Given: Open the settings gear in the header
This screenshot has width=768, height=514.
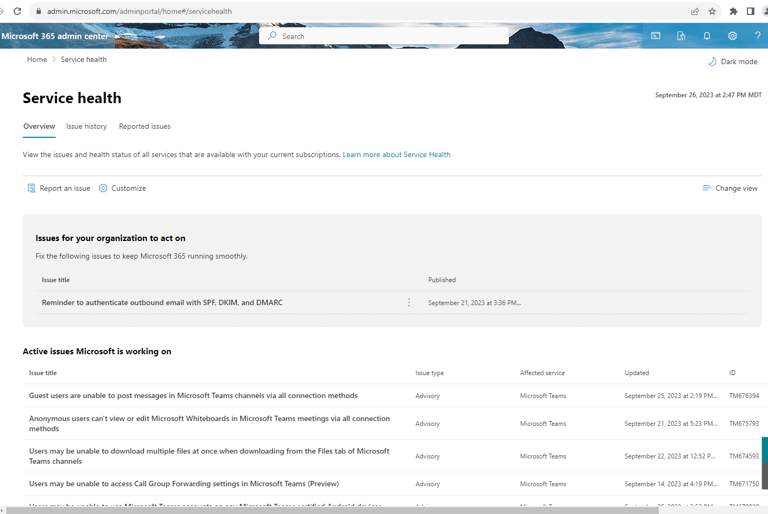Looking at the screenshot, I should 732,36.
